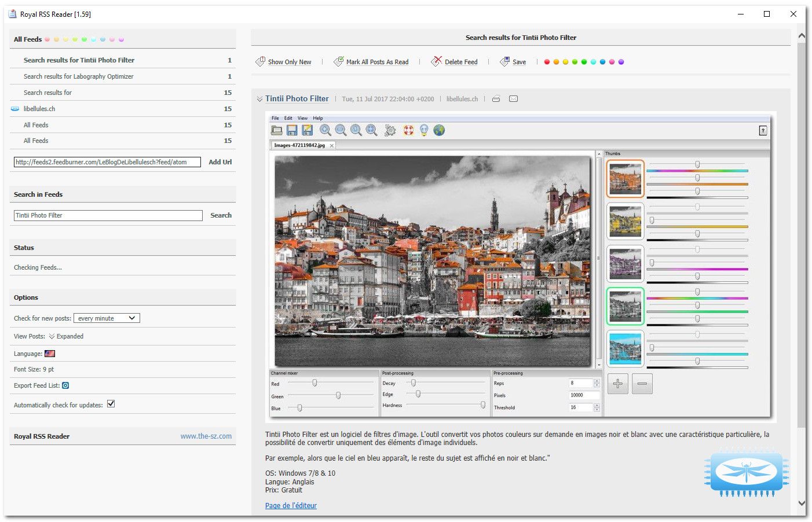
Task: Click the Export Feed List icon
Action: point(65,385)
